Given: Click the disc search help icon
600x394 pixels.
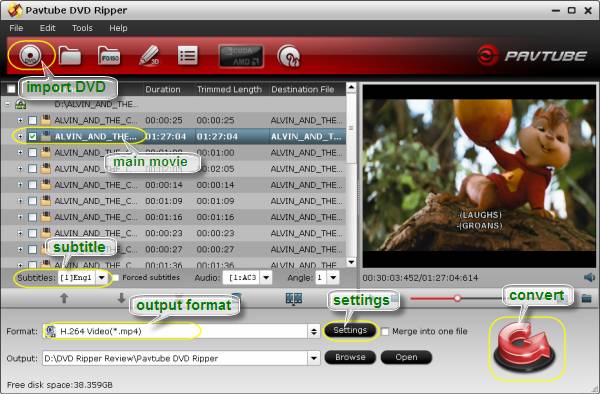Looking at the screenshot, I should pos(289,56).
